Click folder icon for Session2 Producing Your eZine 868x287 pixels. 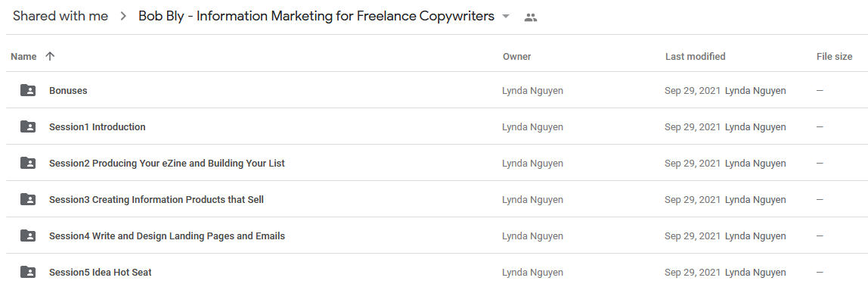click(x=28, y=164)
